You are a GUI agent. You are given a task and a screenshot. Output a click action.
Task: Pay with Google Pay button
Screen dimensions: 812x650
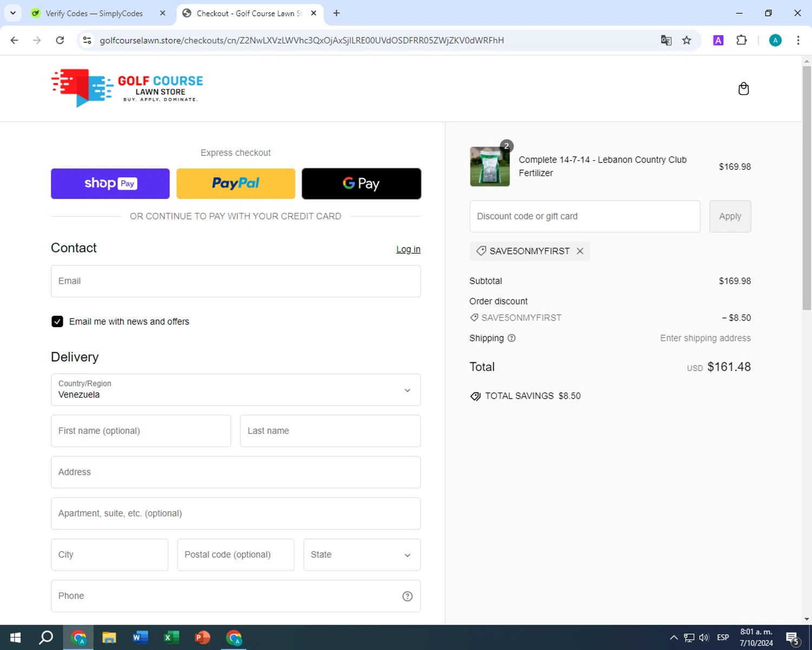coord(361,184)
